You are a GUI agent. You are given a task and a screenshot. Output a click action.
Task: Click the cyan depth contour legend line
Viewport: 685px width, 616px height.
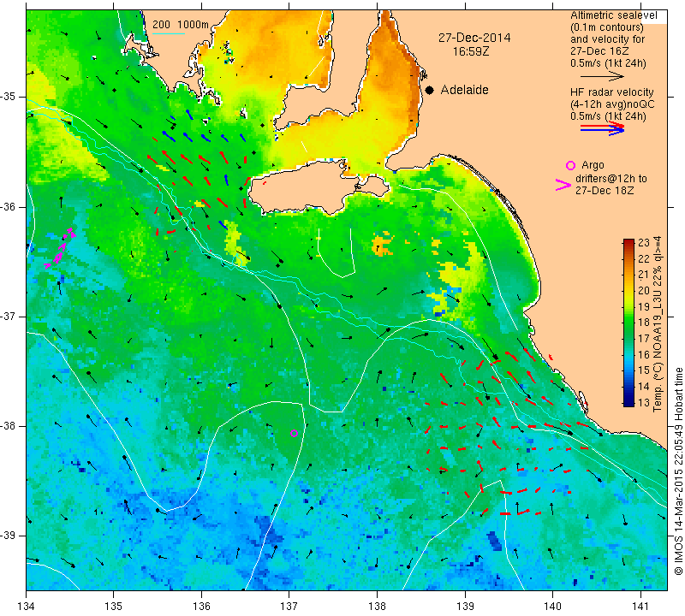click(169, 33)
